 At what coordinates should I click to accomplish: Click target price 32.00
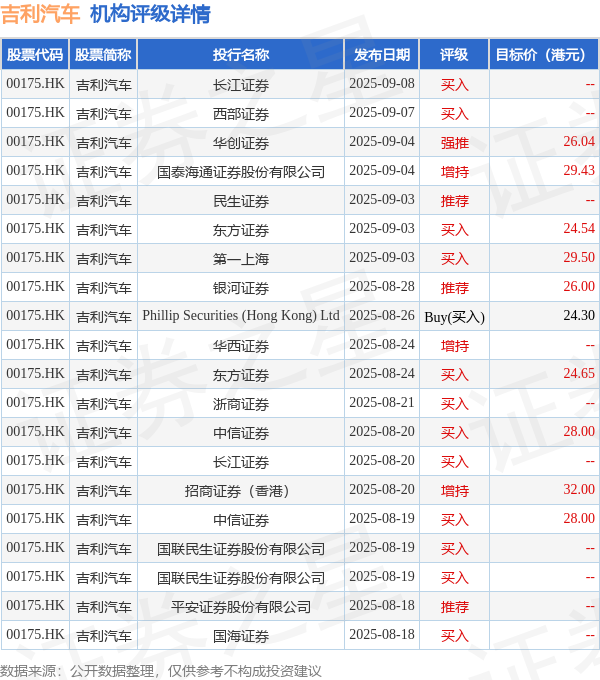pos(579,489)
